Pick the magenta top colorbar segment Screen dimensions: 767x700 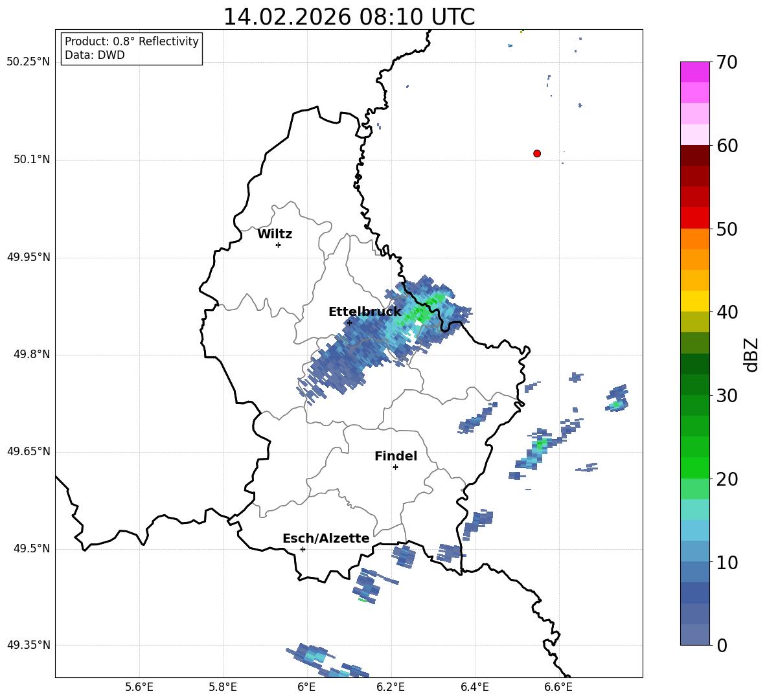point(695,72)
